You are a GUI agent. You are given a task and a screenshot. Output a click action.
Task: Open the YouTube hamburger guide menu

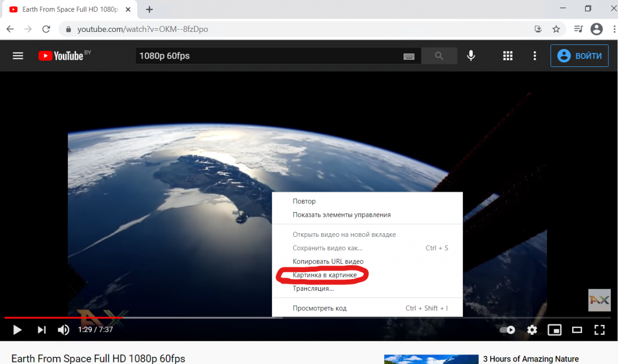point(18,56)
